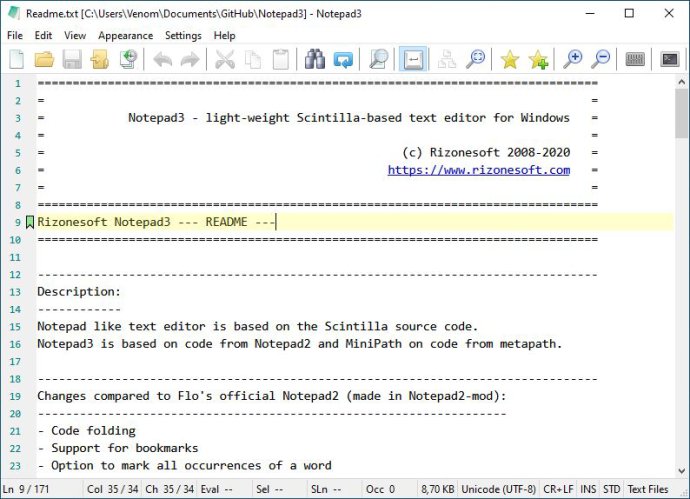Open recent file history icon with clock

pos(128,59)
